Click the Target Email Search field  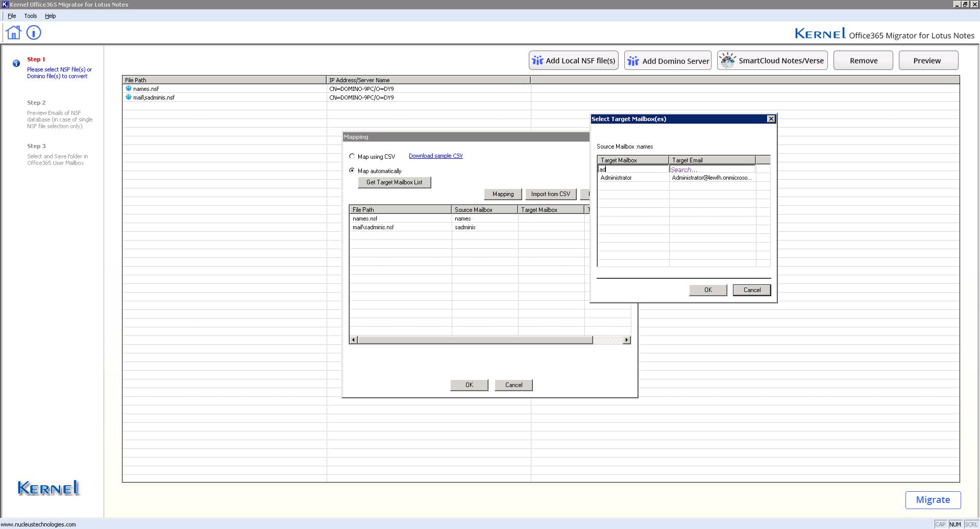[x=712, y=169]
